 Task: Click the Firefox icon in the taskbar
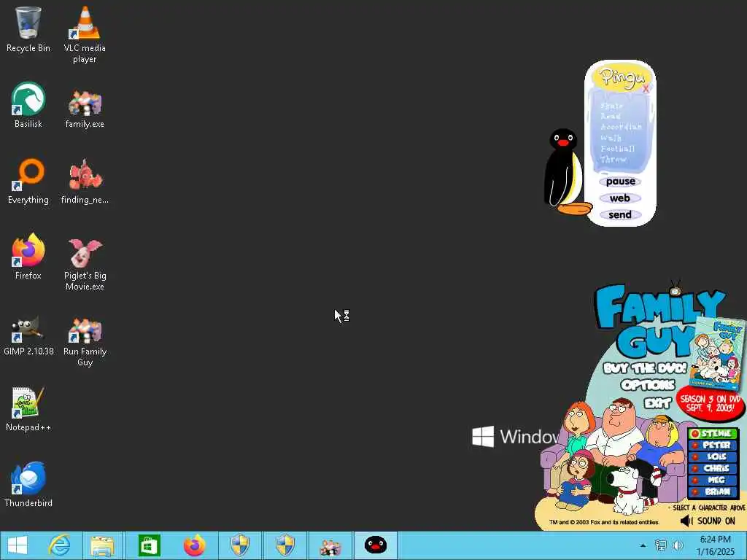point(194,545)
